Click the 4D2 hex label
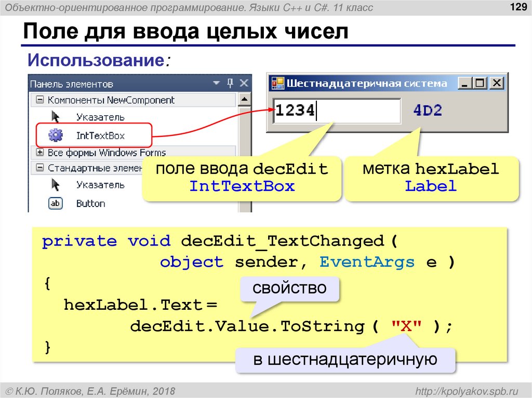 click(428, 111)
